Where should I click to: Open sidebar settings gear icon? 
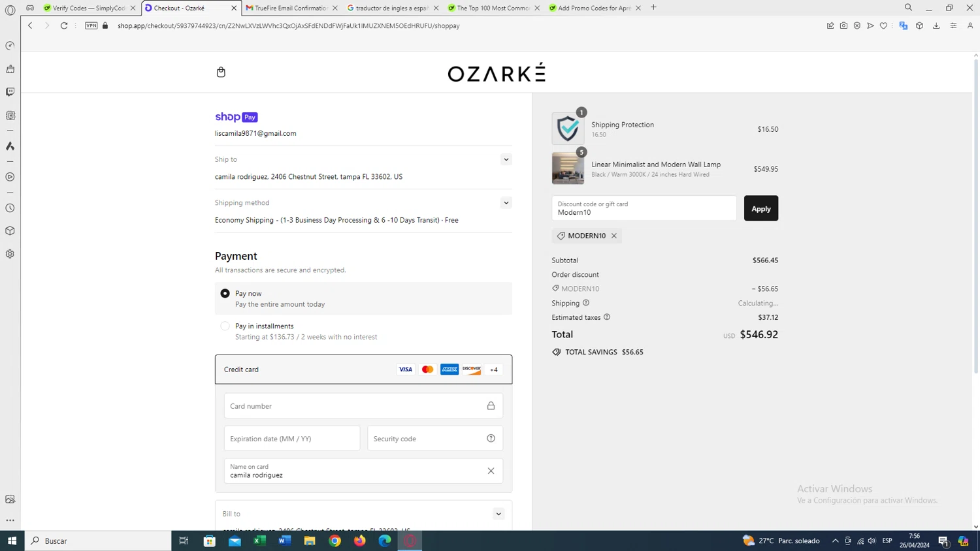pos(10,254)
